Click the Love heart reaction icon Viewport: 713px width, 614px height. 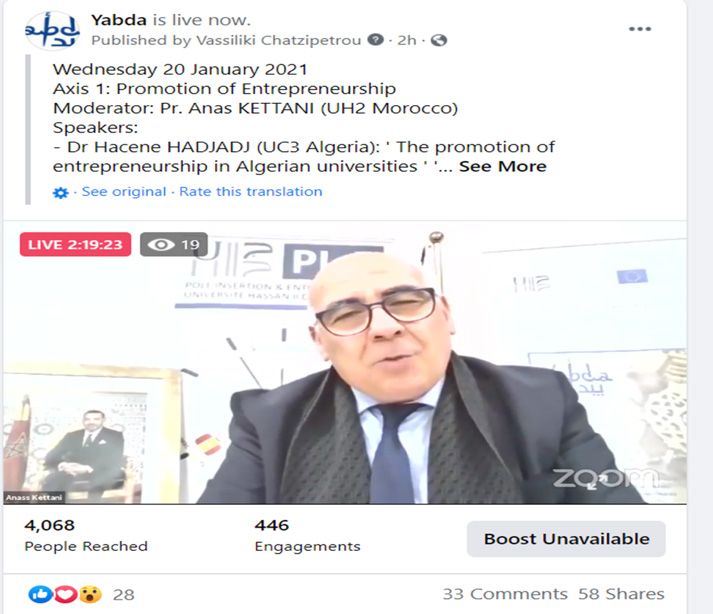coord(65,594)
